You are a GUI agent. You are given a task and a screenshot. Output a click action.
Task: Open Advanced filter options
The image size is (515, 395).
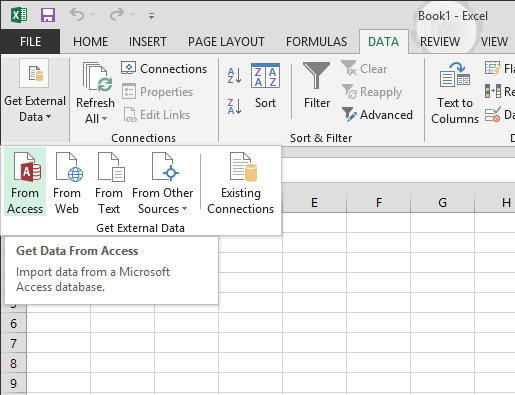pos(377,115)
